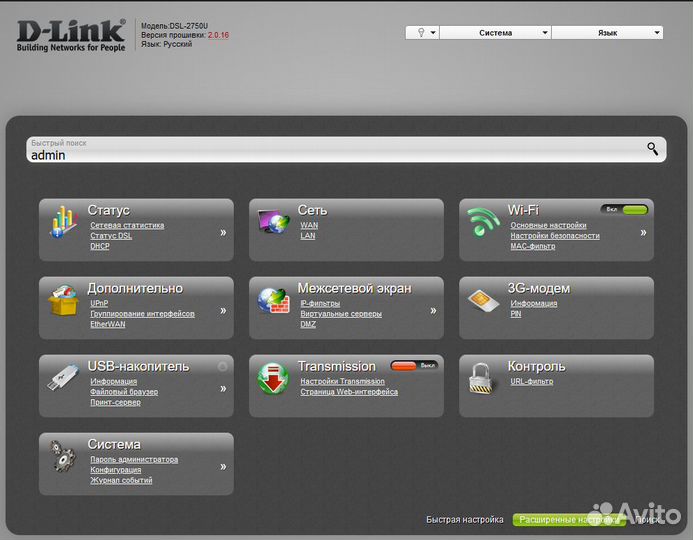Open Статус DSL link
Viewport: 693px width, 540px height.
[111, 236]
